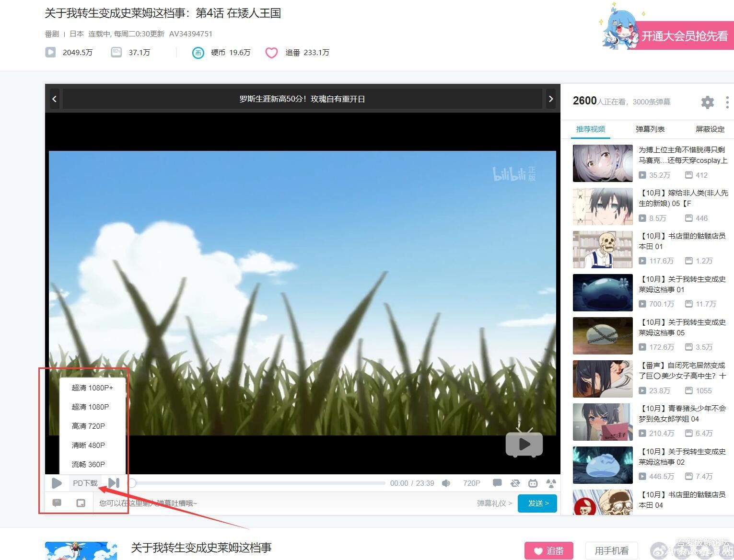This screenshot has height=560, width=734.
Task: Click the TV-shaped widescreen mode icon
Action: point(533,483)
